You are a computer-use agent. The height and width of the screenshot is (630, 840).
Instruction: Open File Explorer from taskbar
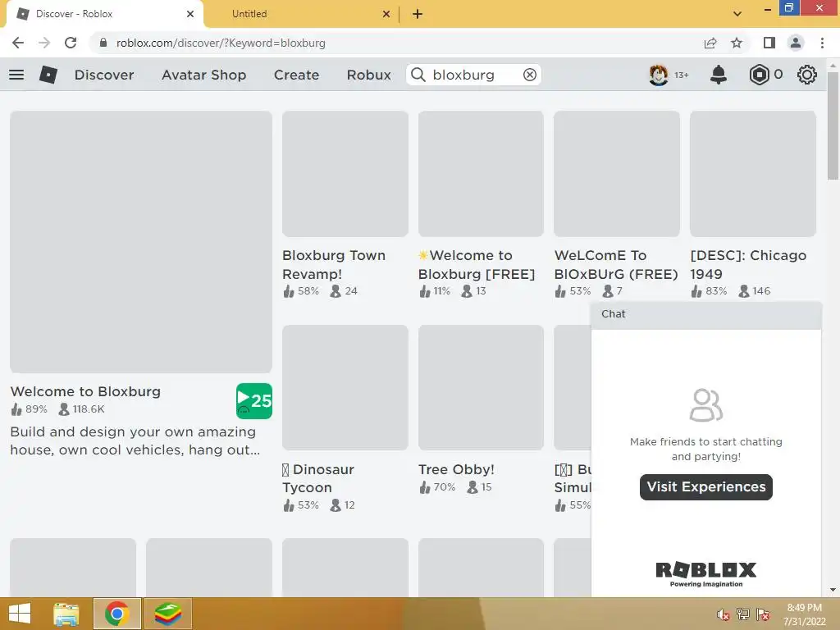66,614
